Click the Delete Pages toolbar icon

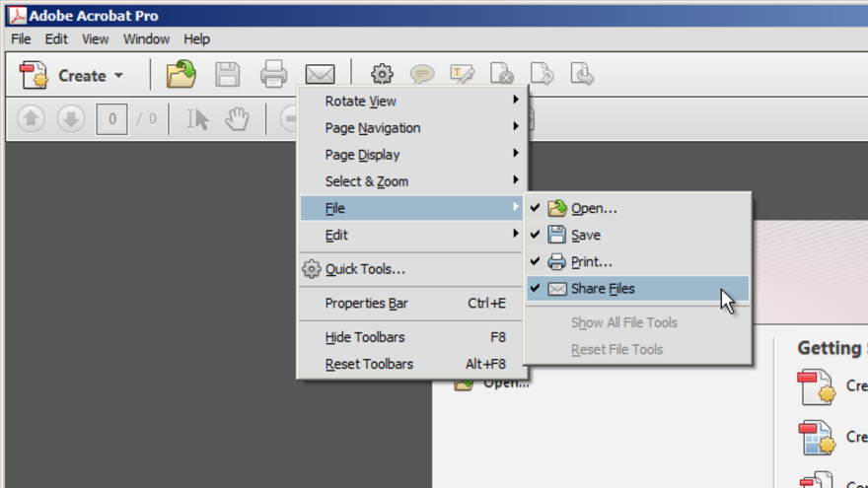501,74
